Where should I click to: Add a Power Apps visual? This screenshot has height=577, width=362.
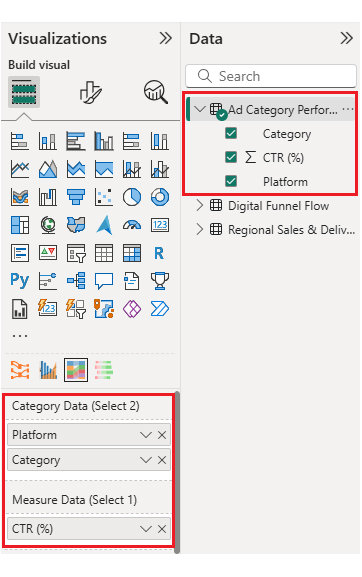tap(132, 309)
